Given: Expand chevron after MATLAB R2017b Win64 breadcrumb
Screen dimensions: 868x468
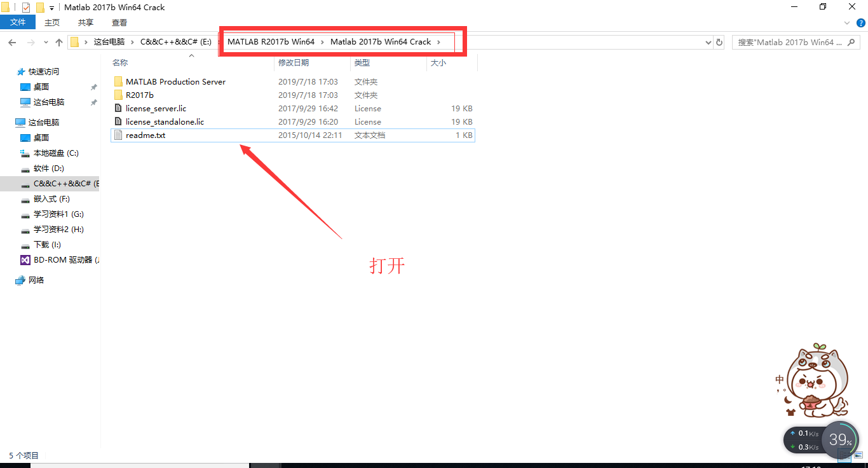Looking at the screenshot, I should (322, 42).
